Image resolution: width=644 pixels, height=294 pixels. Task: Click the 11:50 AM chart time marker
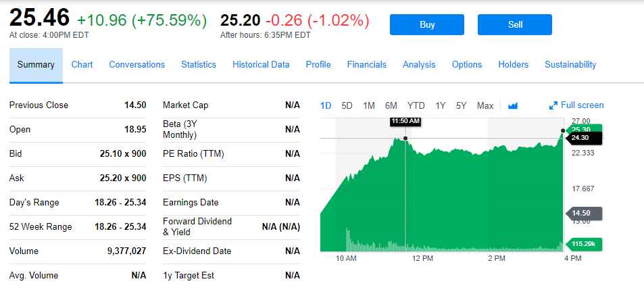click(405, 121)
